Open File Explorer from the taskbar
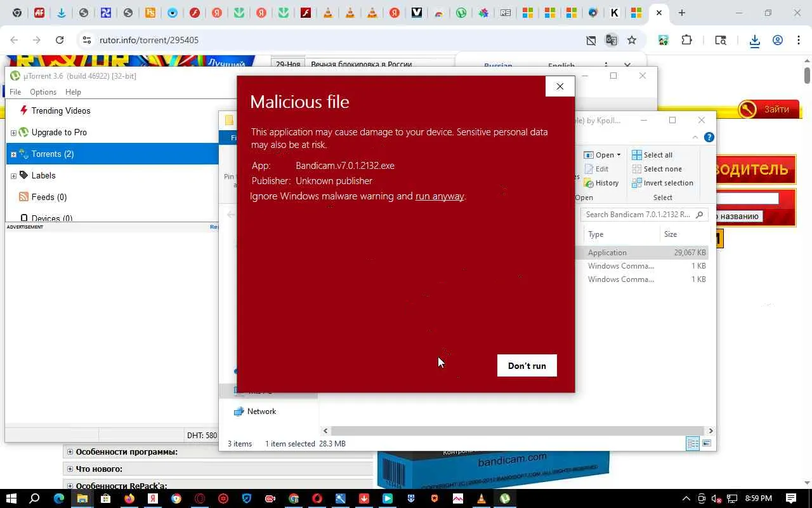The height and width of the screenshot is (508, 812). (82, 498)
